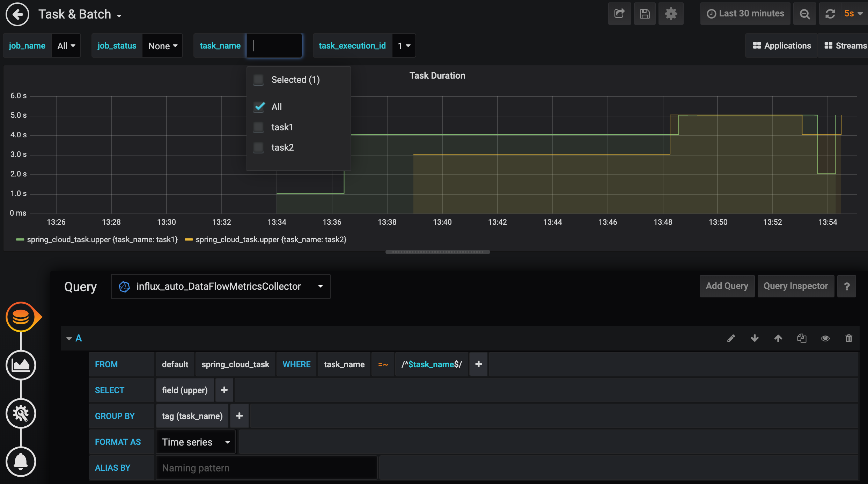This screenshot has height=484, width=868.
Task: Open the Visualization tab in sidebar
Action: point(21,365)
